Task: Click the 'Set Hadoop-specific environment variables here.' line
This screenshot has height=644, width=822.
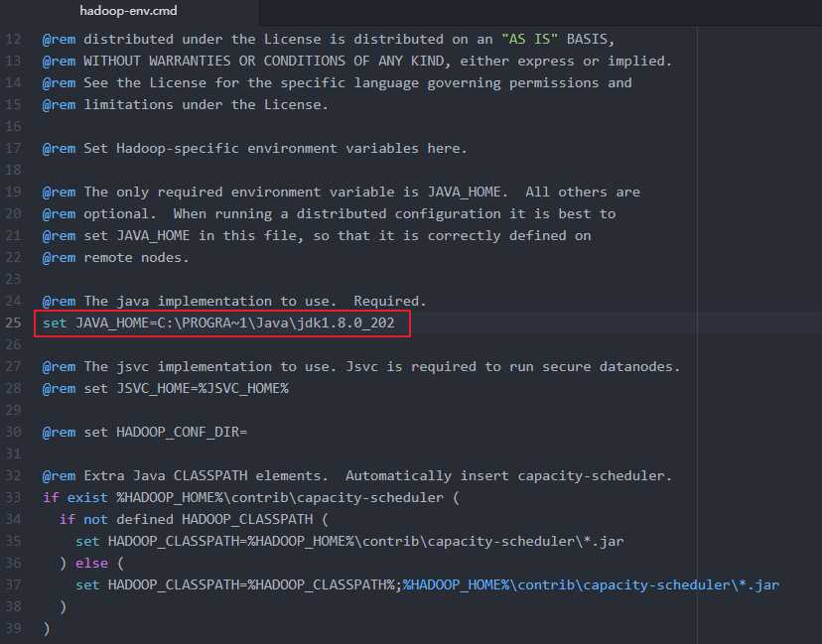Action: tap(254, 148)
